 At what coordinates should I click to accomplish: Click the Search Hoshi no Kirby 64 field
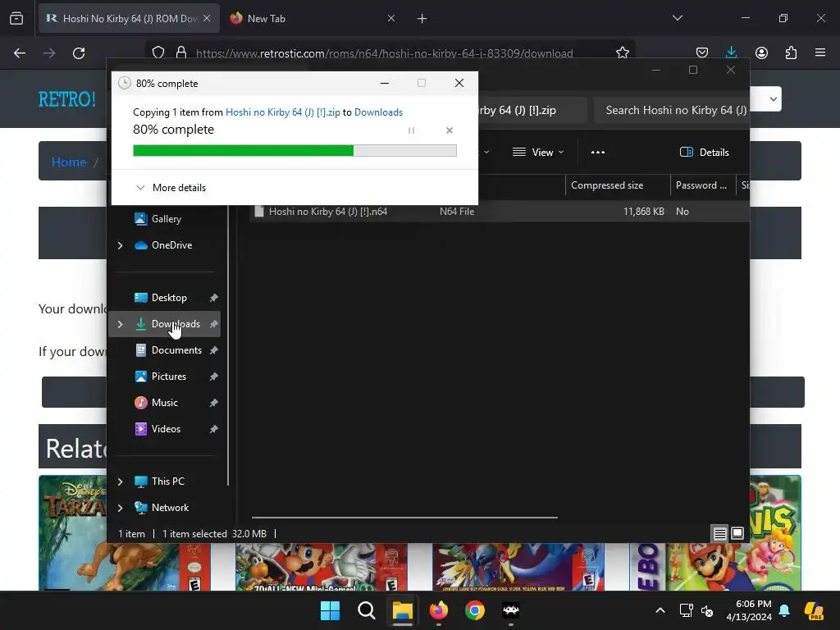(x=672, y=111)
